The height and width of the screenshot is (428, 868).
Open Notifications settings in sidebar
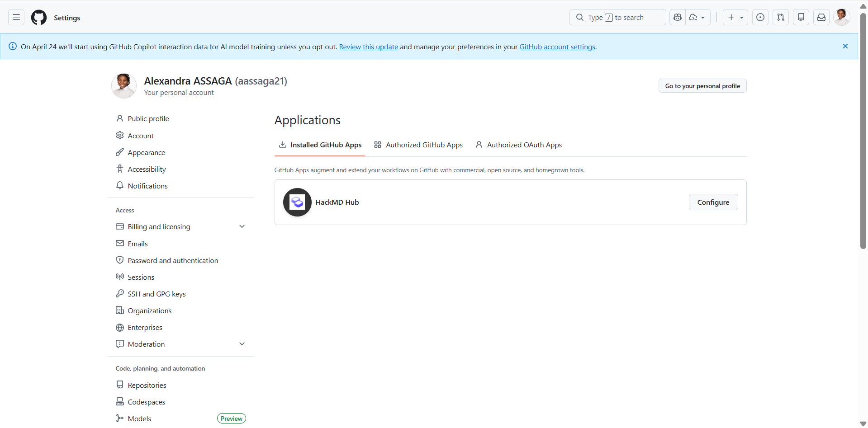181,186
